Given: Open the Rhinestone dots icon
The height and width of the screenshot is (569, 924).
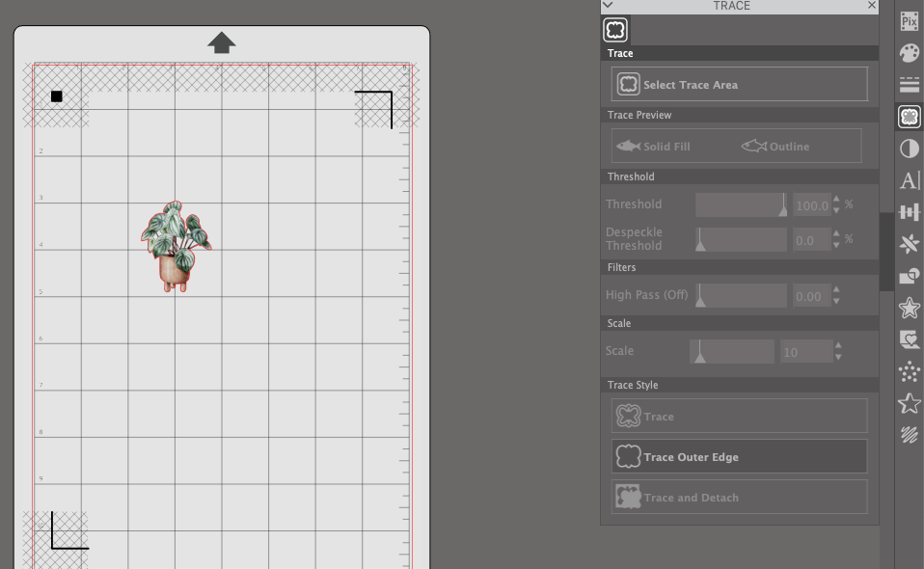Looking at the screenshot, I should (x=910, y=371).
